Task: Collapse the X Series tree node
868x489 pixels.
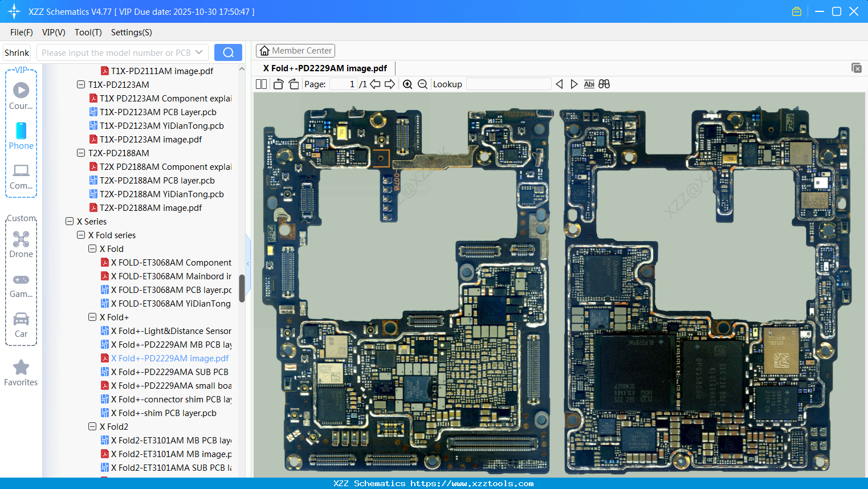Action: pyautogui.click(x=69, y=221)
